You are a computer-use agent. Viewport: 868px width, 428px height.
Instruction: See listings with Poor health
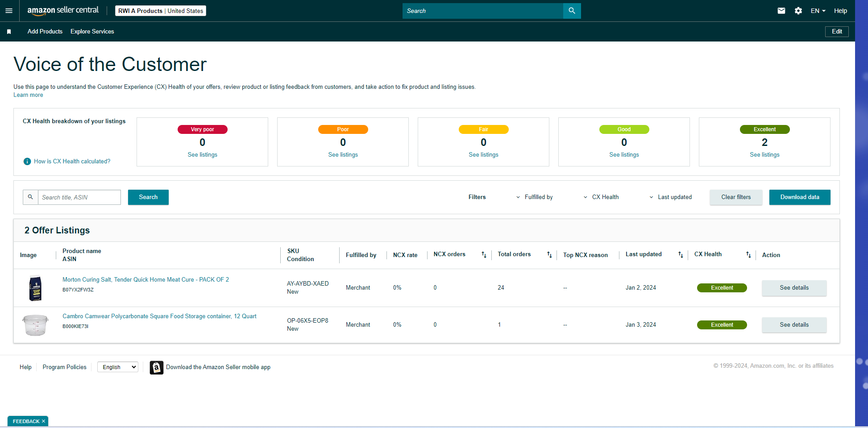coord(343,155)
